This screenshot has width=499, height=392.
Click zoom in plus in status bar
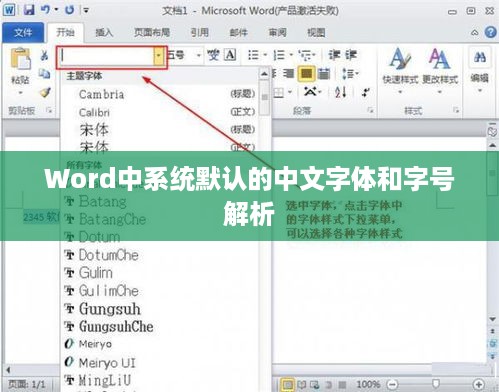point(478,385)
